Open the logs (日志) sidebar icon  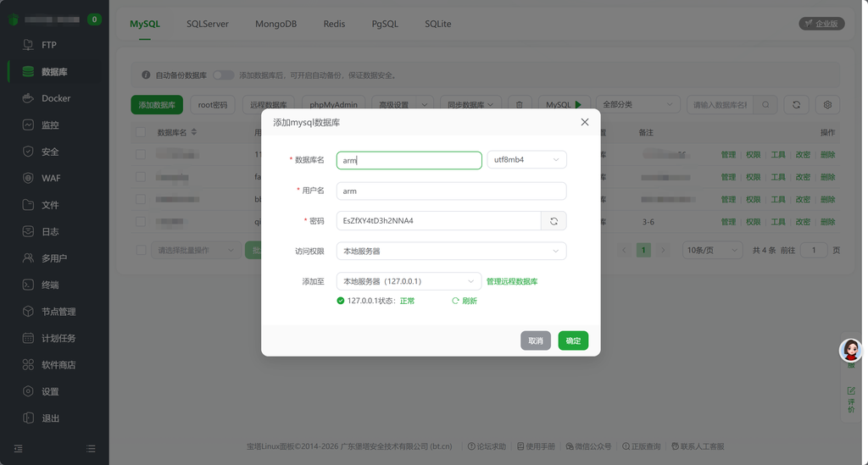click(x=28, y=231)
